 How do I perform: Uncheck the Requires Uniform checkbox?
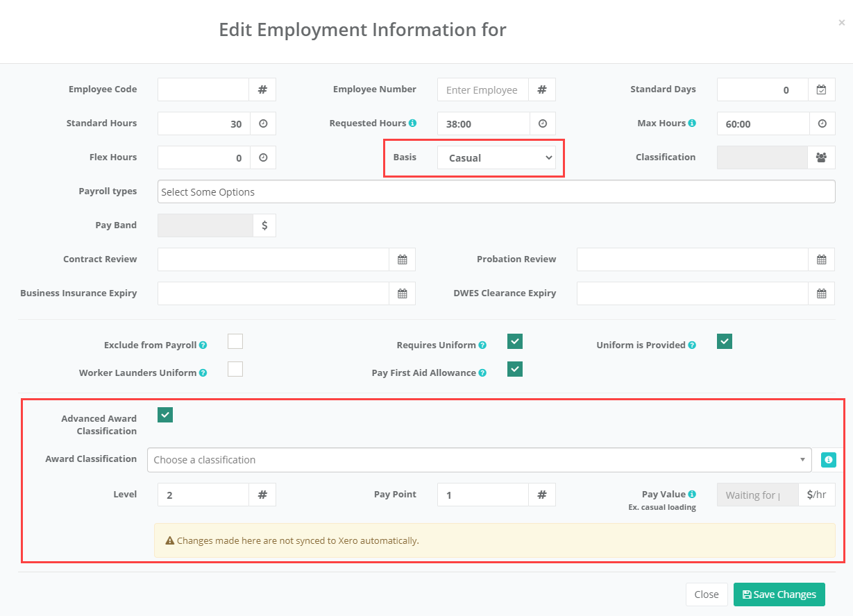(x=515, y=341)
